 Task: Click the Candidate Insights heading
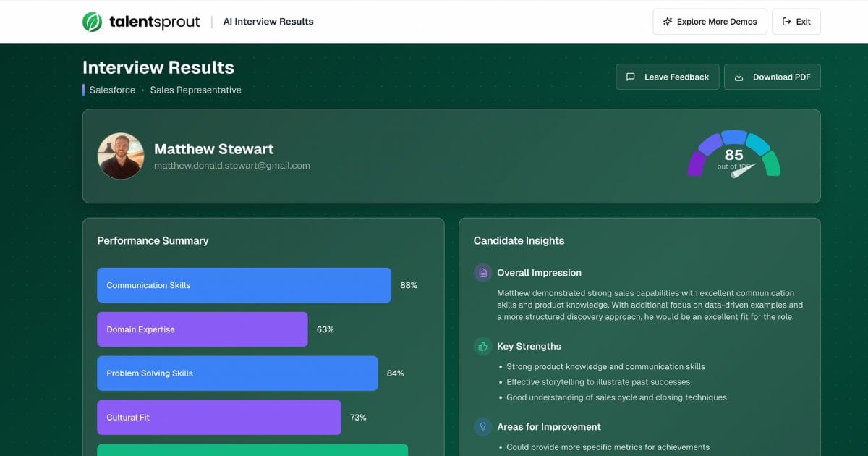[519, 241]
